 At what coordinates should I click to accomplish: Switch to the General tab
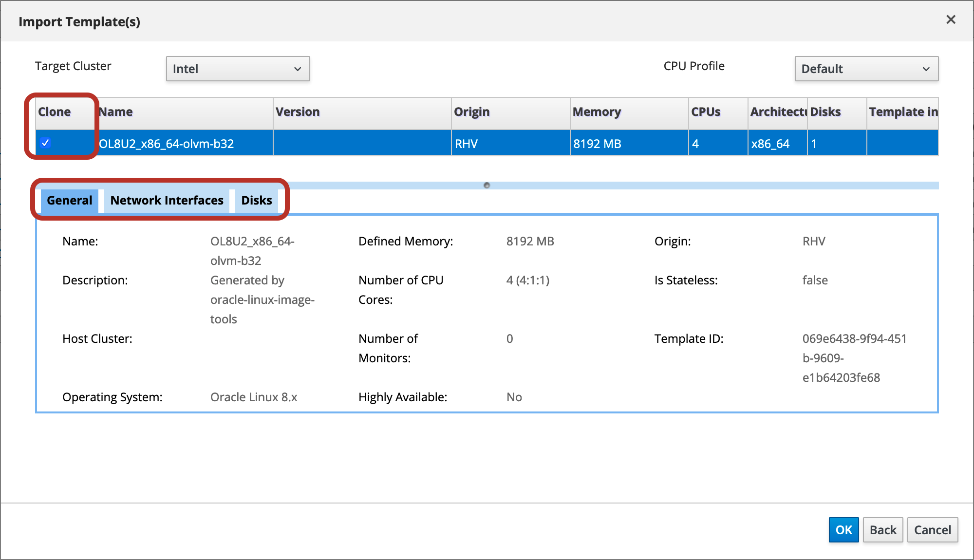point(69,201)
